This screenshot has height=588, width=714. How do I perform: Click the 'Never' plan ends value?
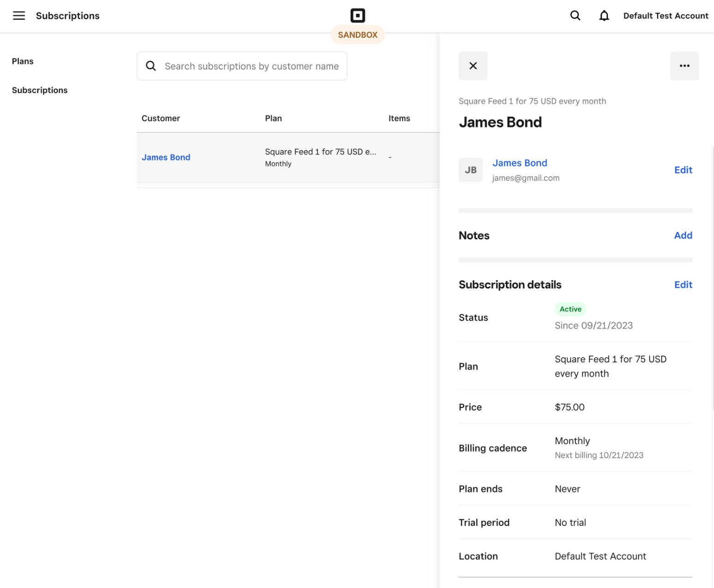[x=567, y=489]
